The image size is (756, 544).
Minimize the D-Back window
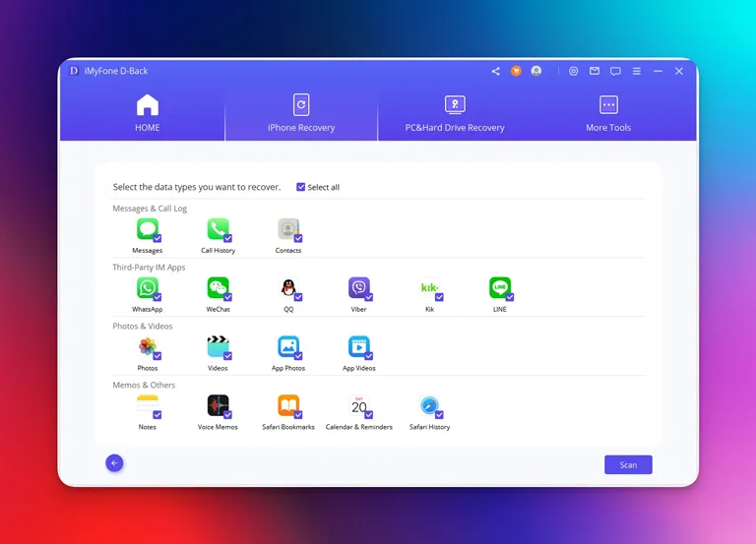coord(658,71)
